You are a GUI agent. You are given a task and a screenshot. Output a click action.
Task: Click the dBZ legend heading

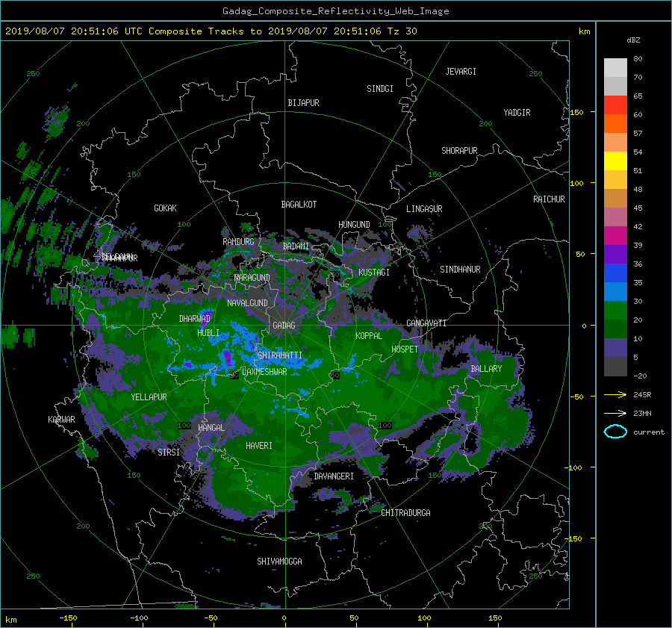pos(633,40)
